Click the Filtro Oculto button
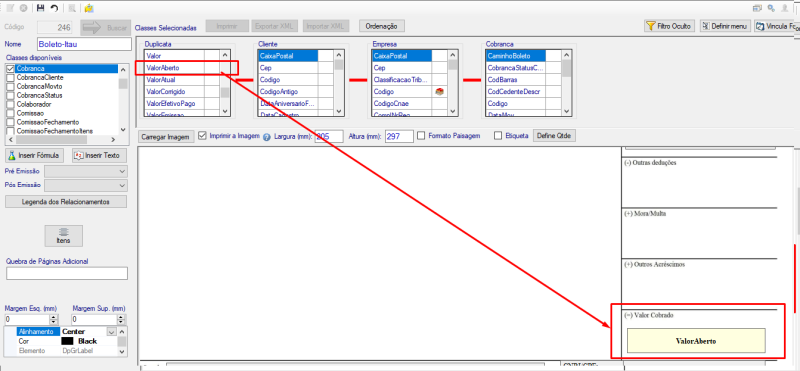This screenshot has width=800, height=371. pyautogui.click(x=669, y=26)
